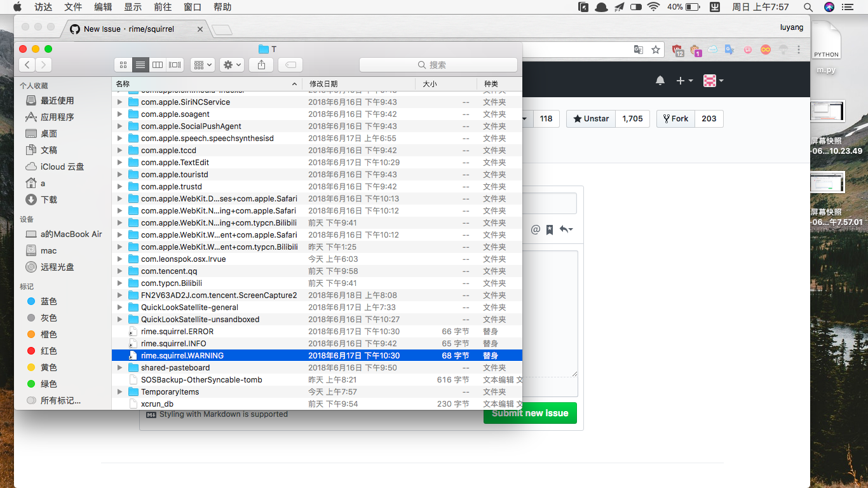Image resolution: width=868 pixels, height=488 pixels.
Task: Open GitHub notifications bell
Action: pos(660,81)
